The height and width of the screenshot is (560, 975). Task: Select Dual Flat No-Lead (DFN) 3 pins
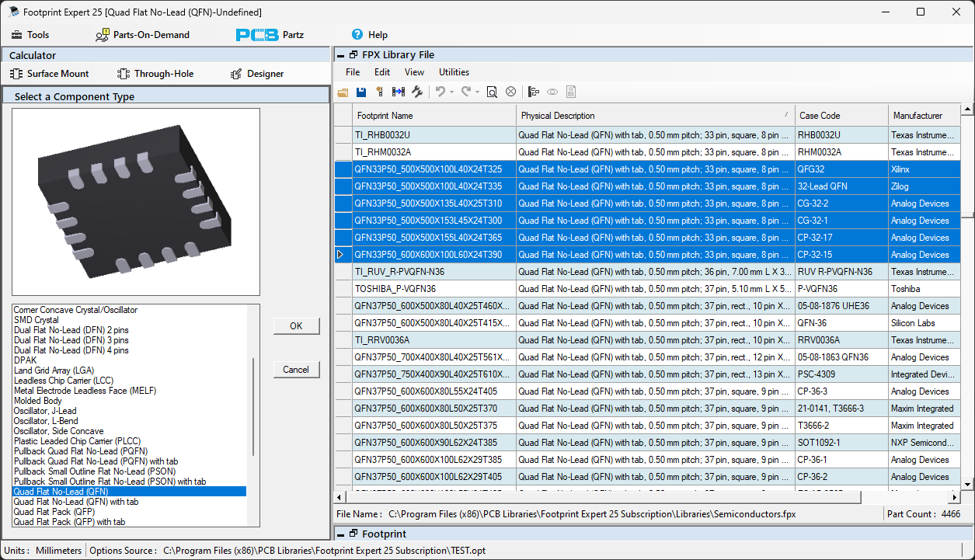pos(71,340)
